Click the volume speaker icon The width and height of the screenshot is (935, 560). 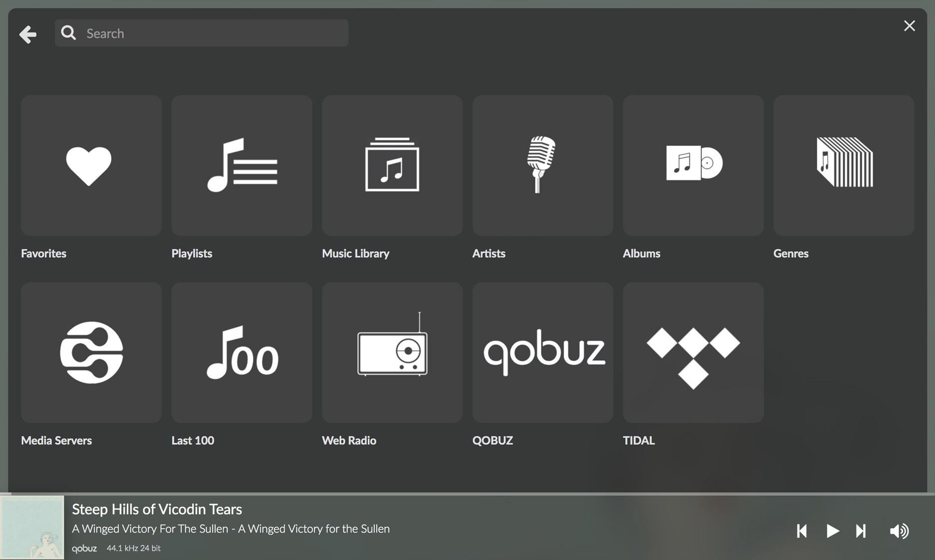pyautogui.click(x=899, y=531)
